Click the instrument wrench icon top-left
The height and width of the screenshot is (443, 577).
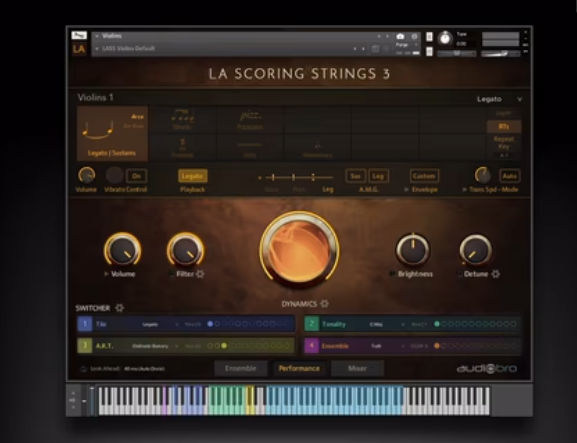point(79,35)
